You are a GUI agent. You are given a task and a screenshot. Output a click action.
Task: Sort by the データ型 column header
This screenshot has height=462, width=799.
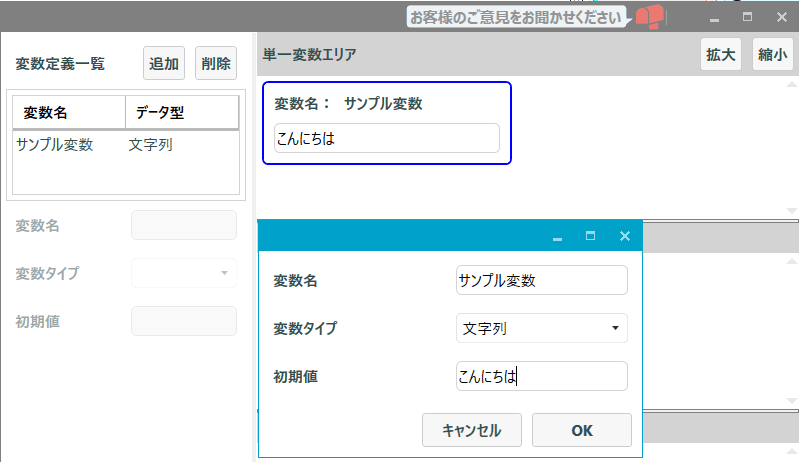[x=182, y=112]
